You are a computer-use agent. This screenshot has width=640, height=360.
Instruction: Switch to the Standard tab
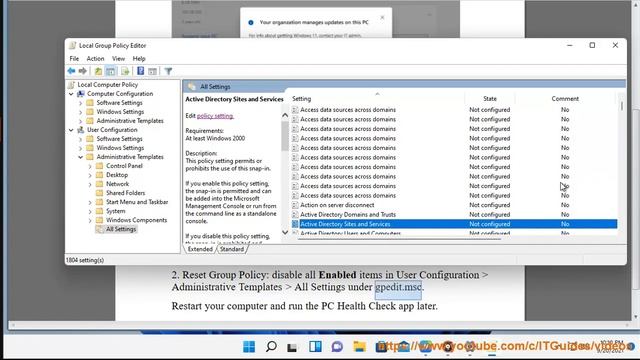232,249
